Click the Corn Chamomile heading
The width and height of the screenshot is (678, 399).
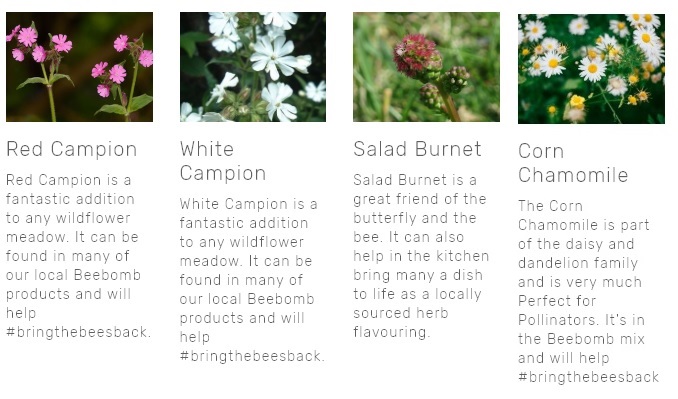coord(573,163)
